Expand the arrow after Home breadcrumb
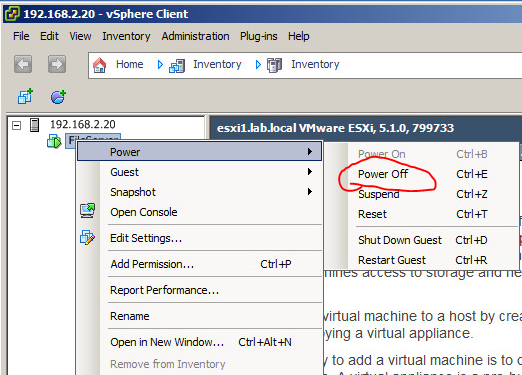522x375 pixels. point(160,64)
